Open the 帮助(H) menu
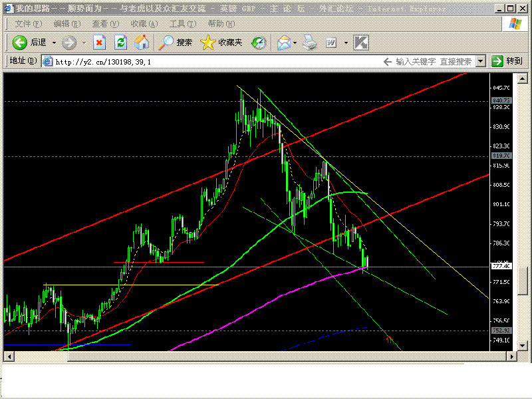532x399 pixels. point(221,24)
